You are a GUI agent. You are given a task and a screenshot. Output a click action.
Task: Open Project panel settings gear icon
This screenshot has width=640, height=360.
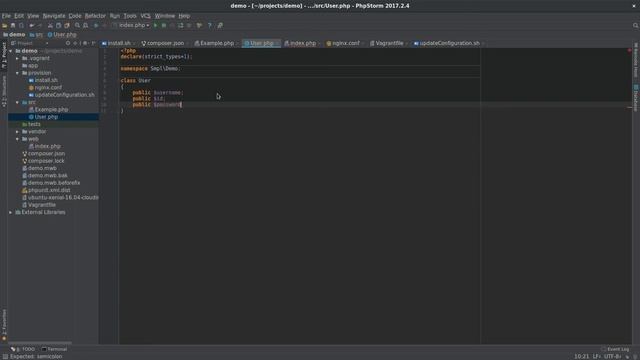tap(85, 43)
